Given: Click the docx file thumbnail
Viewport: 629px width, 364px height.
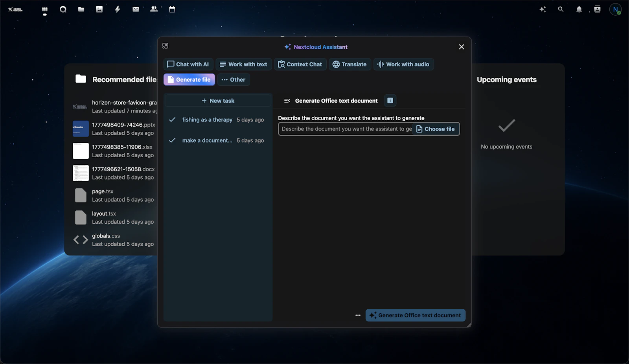Looking at the screenshot, I should 81,173.
